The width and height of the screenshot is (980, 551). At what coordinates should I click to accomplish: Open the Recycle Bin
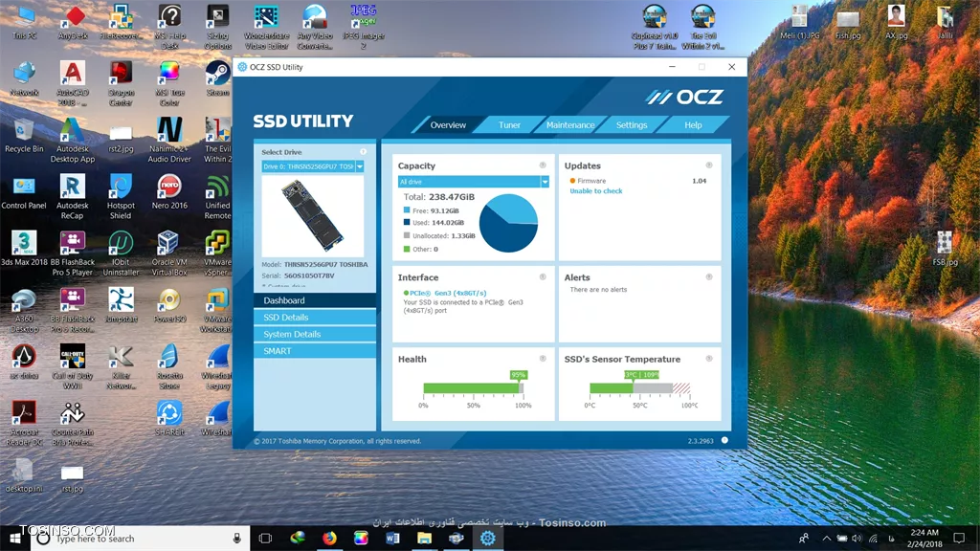pos(24,136)
